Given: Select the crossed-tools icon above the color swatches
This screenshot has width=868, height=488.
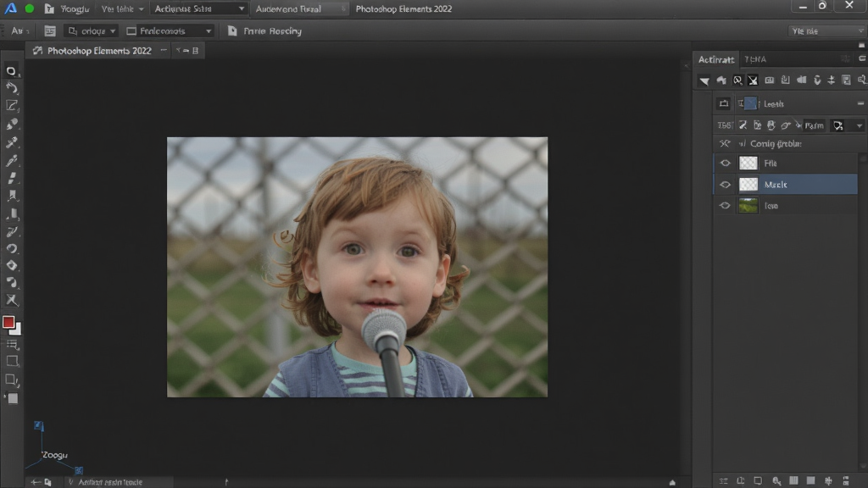Looking at the screenshot, I should tap(12, 301).
